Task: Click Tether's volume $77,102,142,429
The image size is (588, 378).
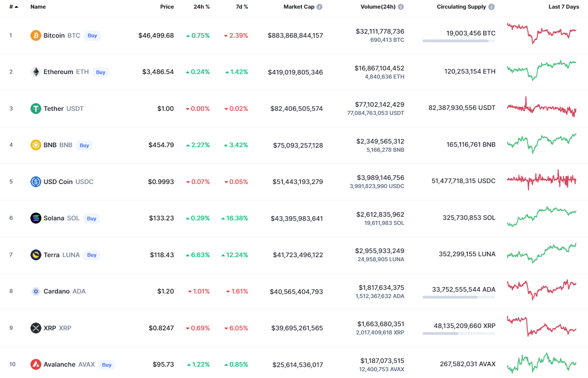Action: coord(380,104)
